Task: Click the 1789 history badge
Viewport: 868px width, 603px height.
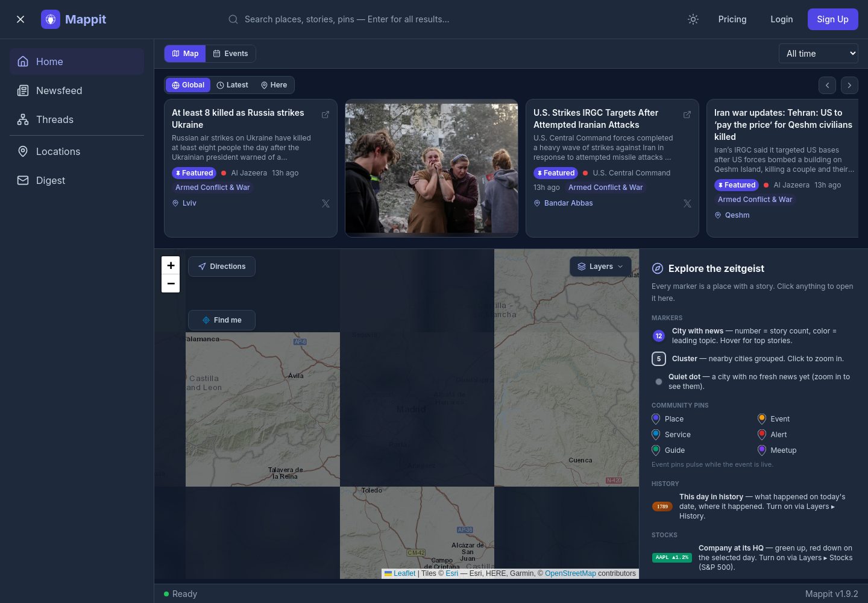Action: pos(662,507)
